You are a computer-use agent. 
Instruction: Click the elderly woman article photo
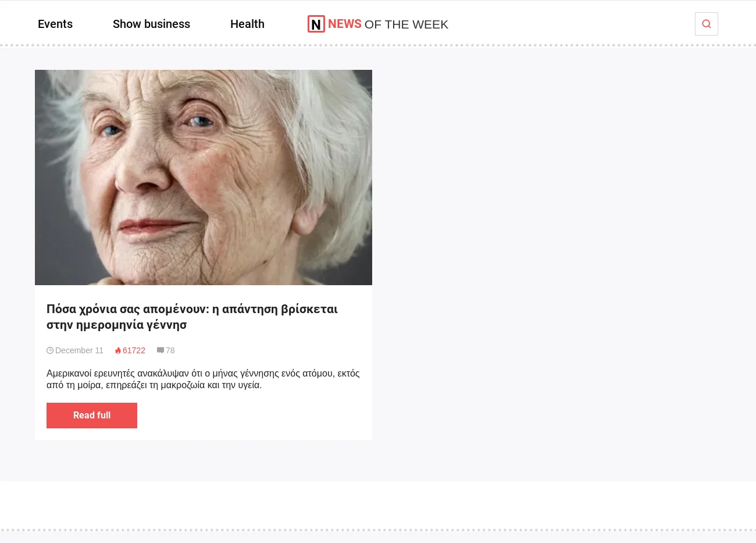(x=204, y=178)
